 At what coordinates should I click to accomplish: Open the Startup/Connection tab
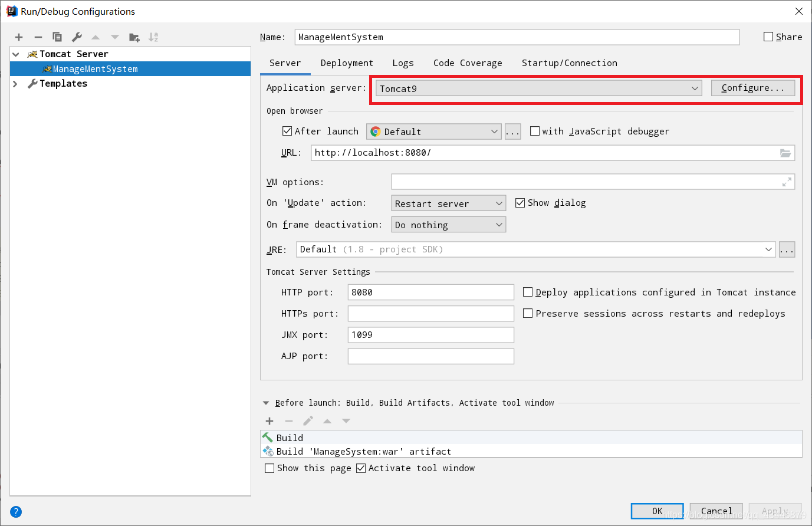pos(570,63)
